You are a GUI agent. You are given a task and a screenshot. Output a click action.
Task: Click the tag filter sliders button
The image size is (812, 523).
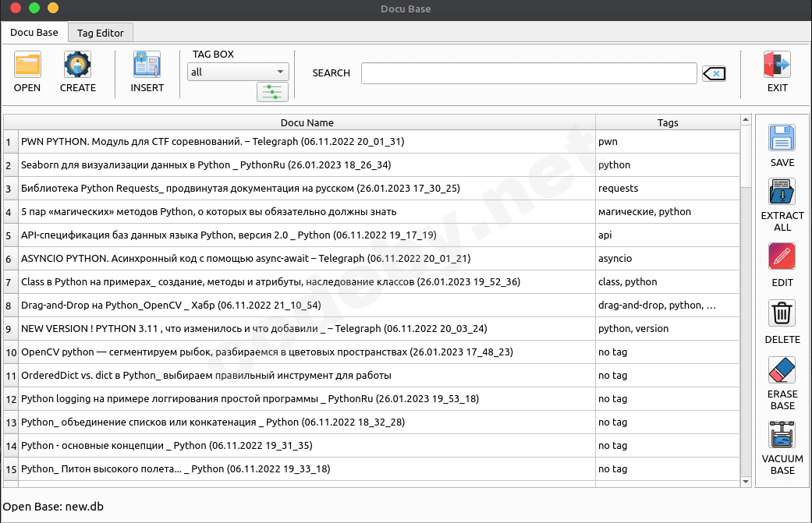(272, 93)
